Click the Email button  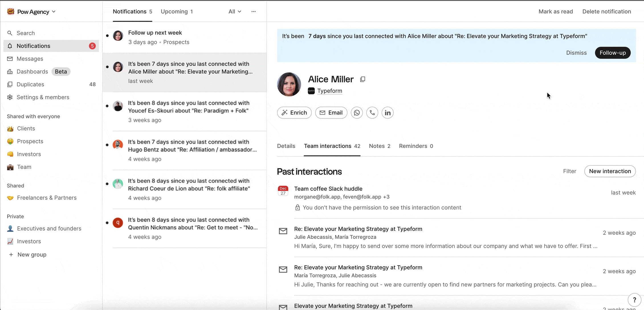[331, 113]
